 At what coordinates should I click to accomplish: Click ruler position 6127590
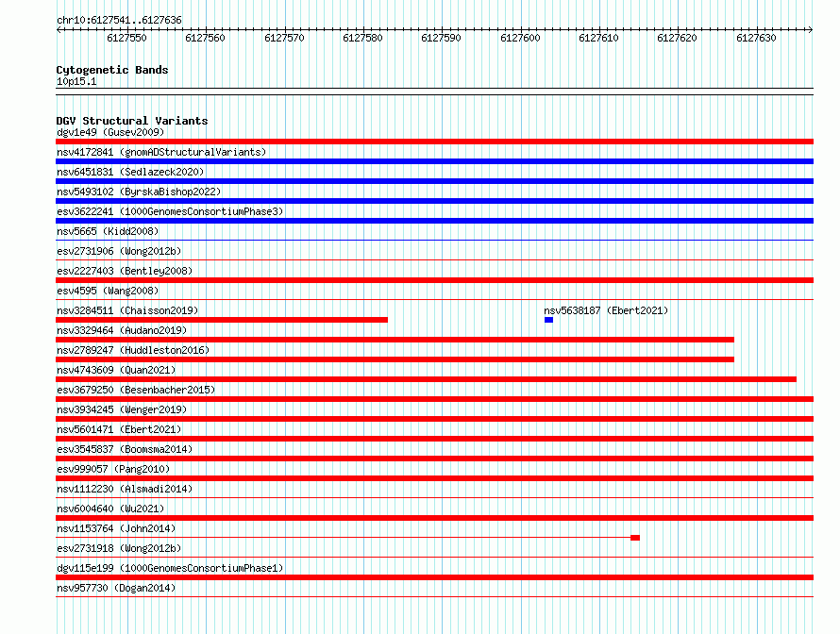(441, 38)
